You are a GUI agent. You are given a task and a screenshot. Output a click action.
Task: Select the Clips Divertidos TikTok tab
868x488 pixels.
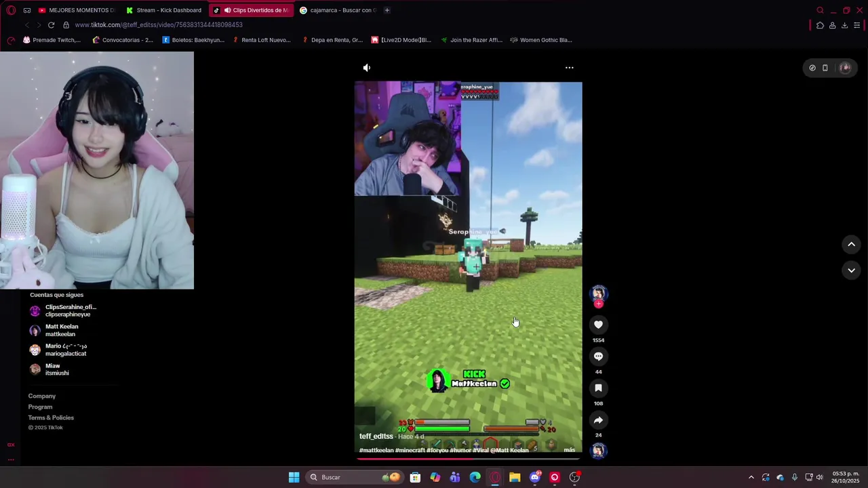(251, 10)
